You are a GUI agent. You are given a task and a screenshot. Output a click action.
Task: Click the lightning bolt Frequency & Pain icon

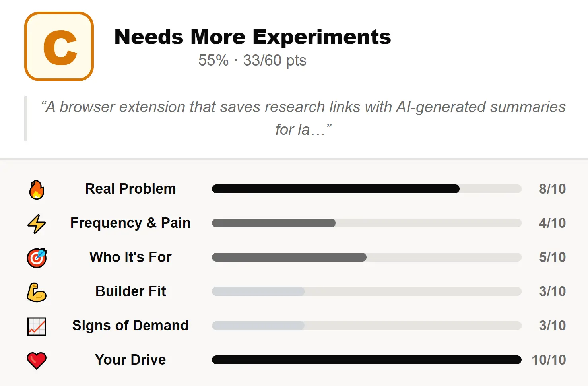pos(37,223)
